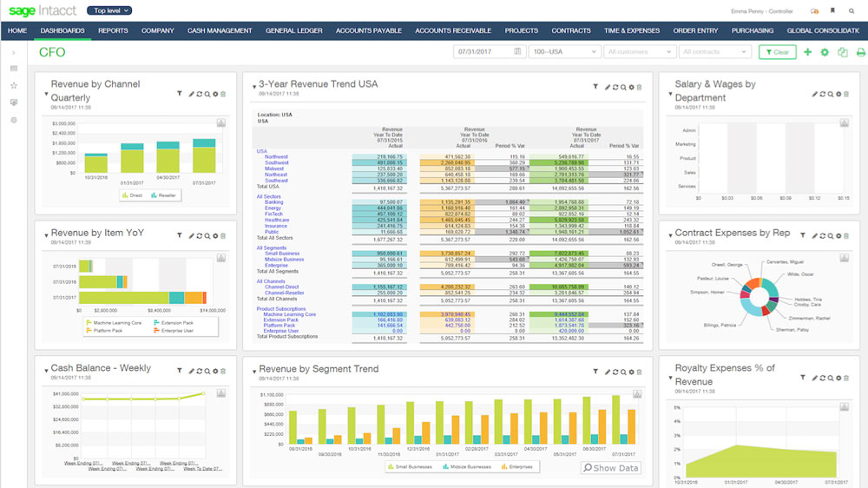Toggle the Extension Pack legend series
The width and height of the screenshot is (868, 488).
coord(174,322)
